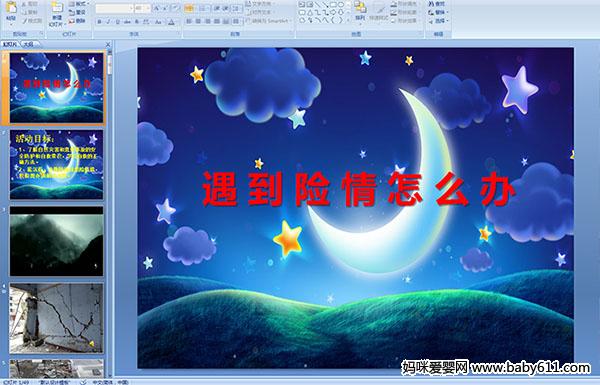Viewport: 600px width, 385px height.
Task: Click the bullet list icon
Action: pos(189,8)
